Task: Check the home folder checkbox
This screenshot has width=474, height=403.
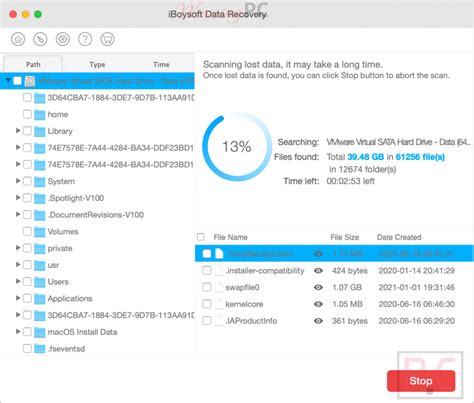Action: pos(27,114)
